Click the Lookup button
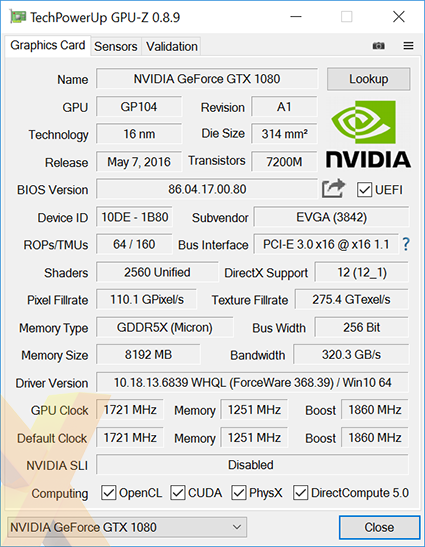425x547 pixels. (368, 79)
